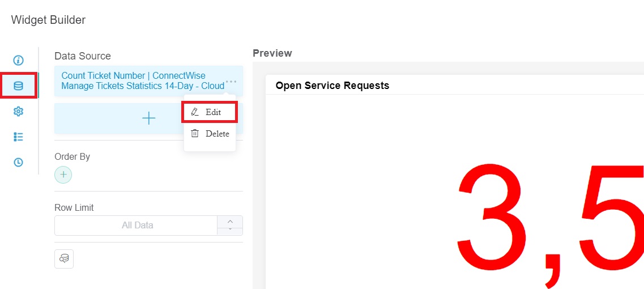Click the Open Service Requests widget title
The image size is (644, 289).
[332, 86]
